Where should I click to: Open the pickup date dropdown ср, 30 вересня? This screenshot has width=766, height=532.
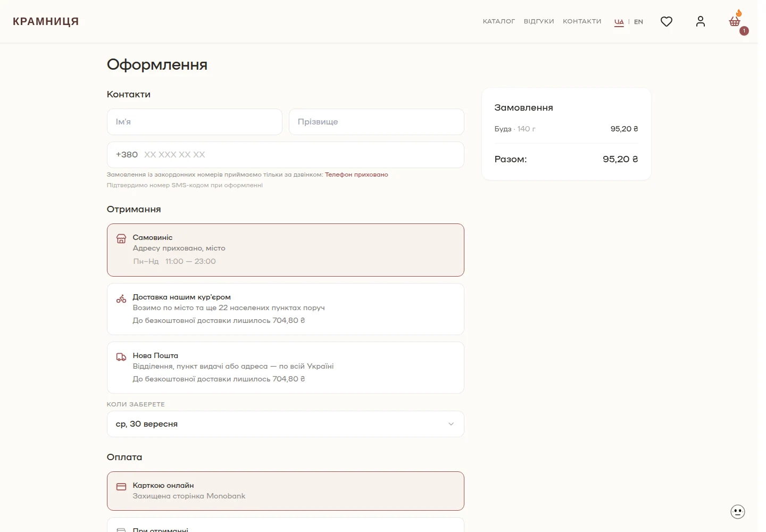pos(286,424)
